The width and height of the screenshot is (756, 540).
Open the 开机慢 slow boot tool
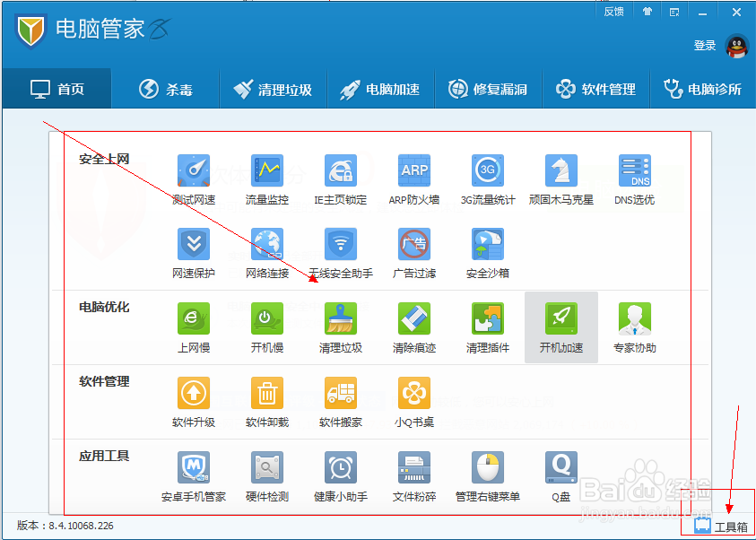(x=267, y=328)
